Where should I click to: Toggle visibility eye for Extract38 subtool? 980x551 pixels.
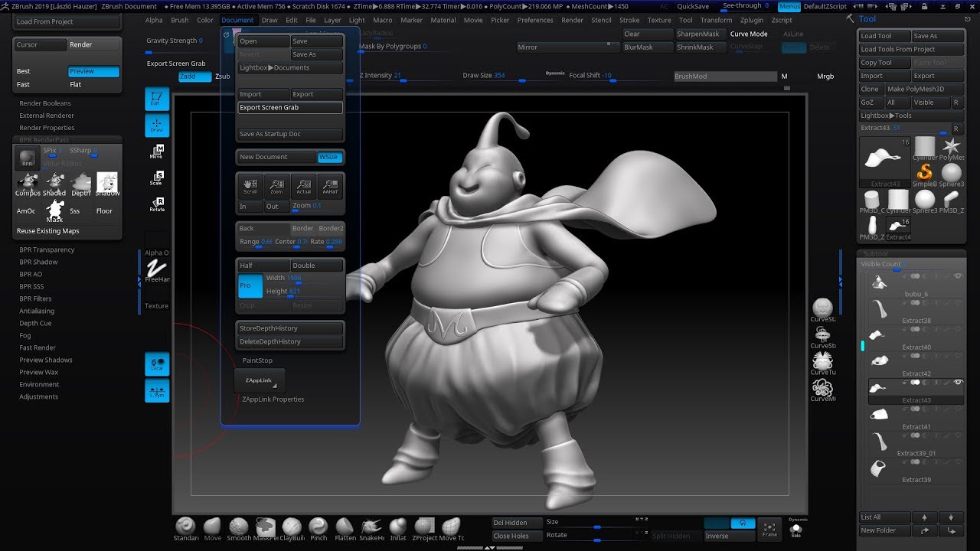(x=958, y=303)
